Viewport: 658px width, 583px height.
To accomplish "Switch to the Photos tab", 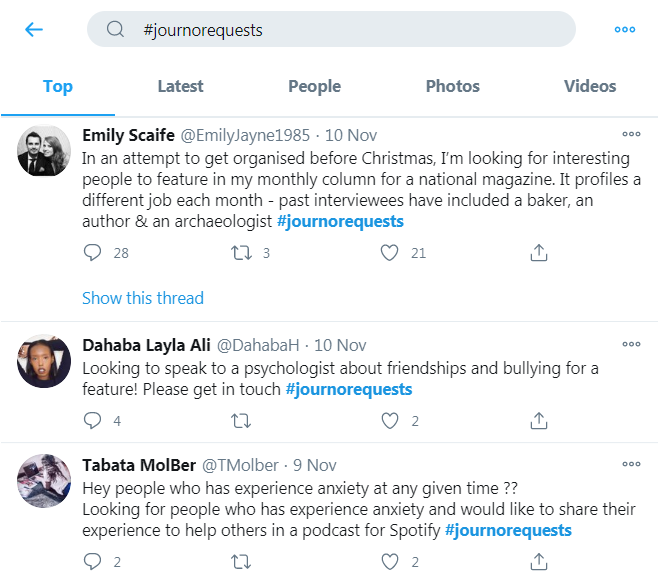I will (453, 86).
